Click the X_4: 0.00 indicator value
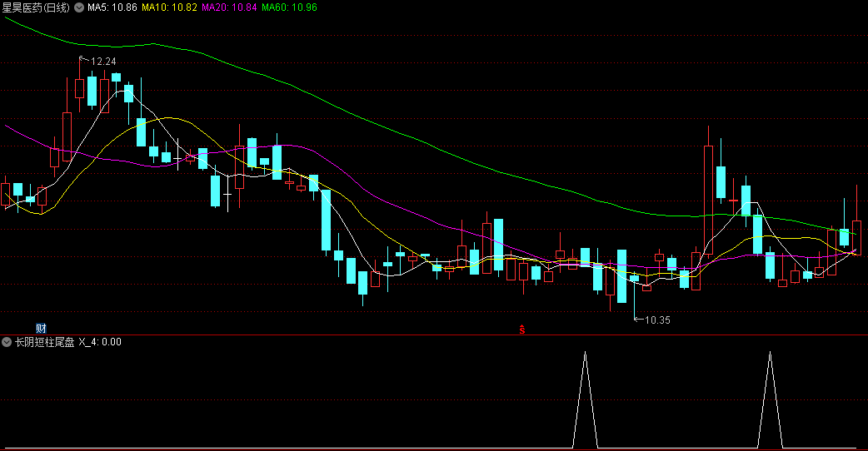 pyautogui.click(x=100, y=342)
